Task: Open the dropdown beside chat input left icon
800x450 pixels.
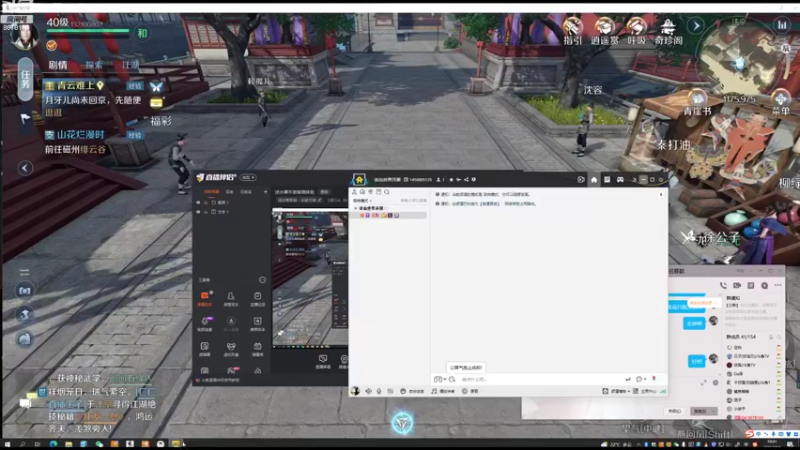Action: click(445, 379)
